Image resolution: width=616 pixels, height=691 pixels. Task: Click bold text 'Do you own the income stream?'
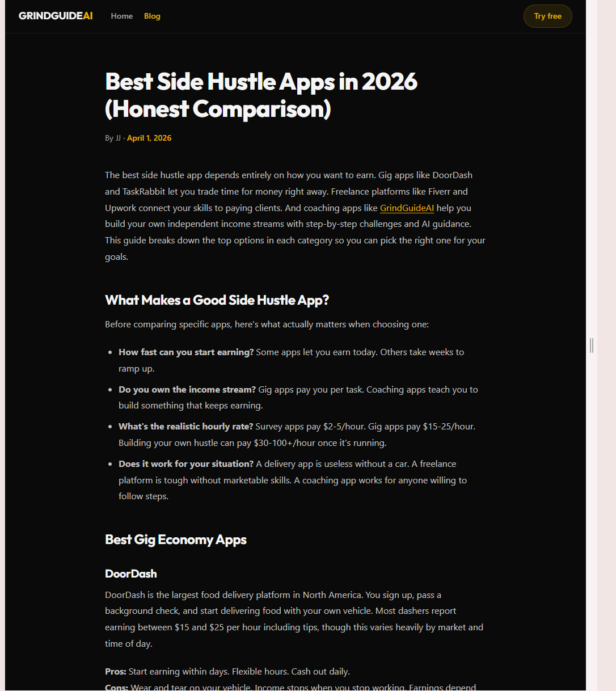click(x=187, y=390)
